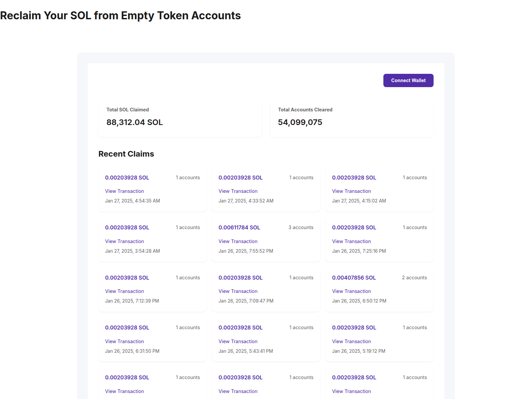Click the '2 accounts' label
The height and width of the screenshot is (399, 532).
[x=414, y=278]
